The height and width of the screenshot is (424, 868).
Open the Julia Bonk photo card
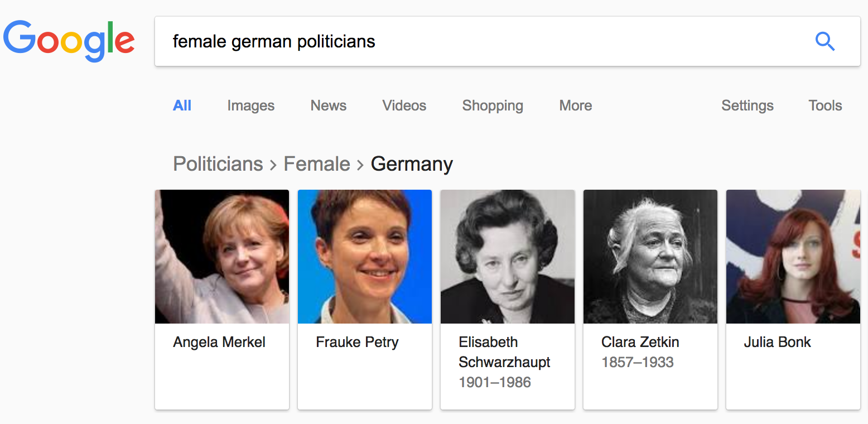pyautogui.click(x=793, y=300)
